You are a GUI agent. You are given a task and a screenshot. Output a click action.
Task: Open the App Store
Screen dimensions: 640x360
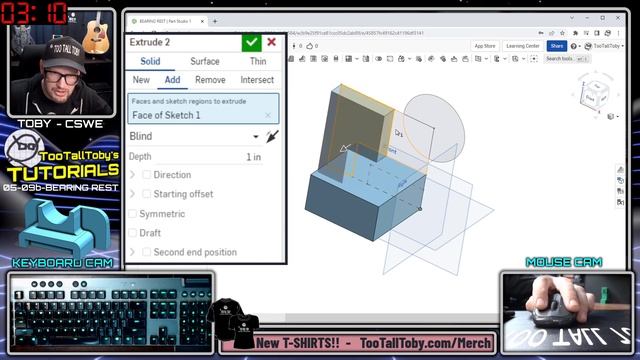(485, 46)
